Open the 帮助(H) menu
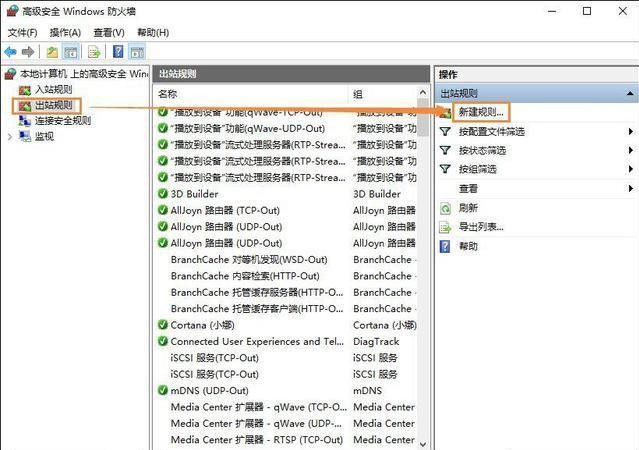Image resolution: width=639 pixels, height=450 pixels. 153,33
